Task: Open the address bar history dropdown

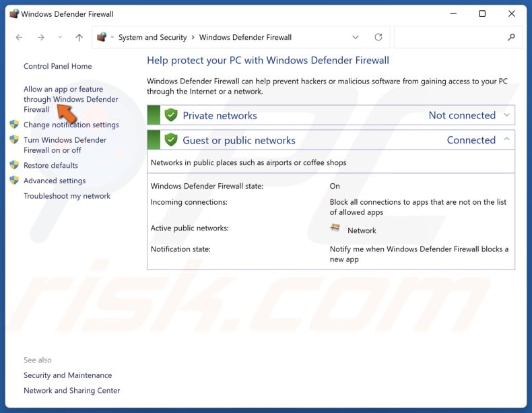Action: pyautogui.click(x=356, y=37)
